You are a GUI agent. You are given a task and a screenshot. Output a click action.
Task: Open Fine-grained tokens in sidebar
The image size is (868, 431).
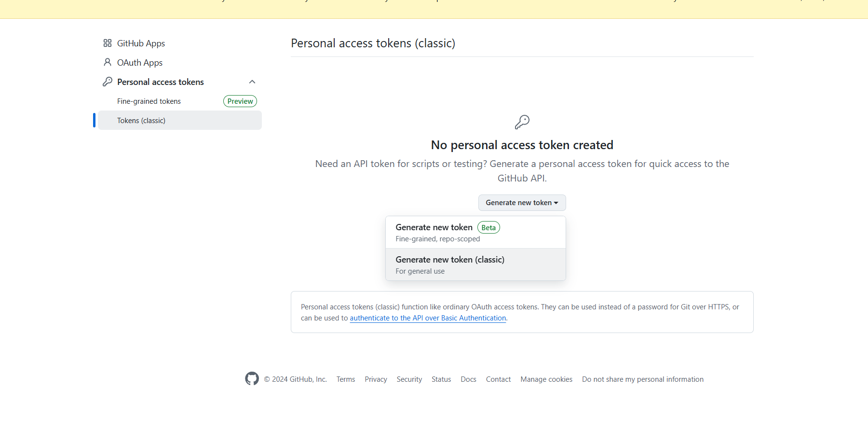tap(149, 101)
